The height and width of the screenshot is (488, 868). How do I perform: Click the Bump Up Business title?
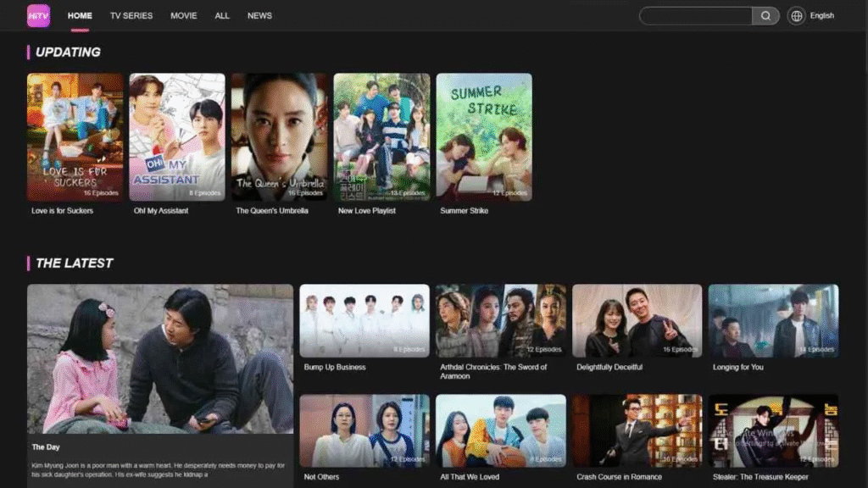coord(335,367)
